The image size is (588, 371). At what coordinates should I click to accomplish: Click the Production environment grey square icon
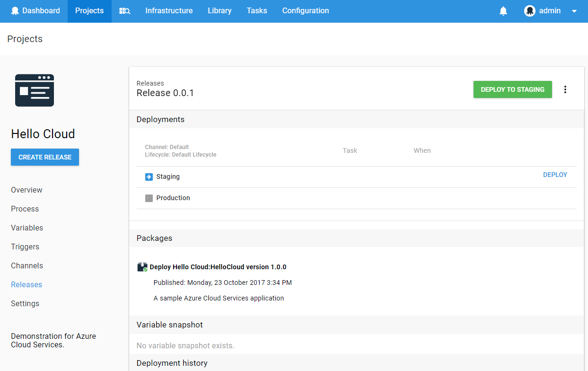point(149,198)
